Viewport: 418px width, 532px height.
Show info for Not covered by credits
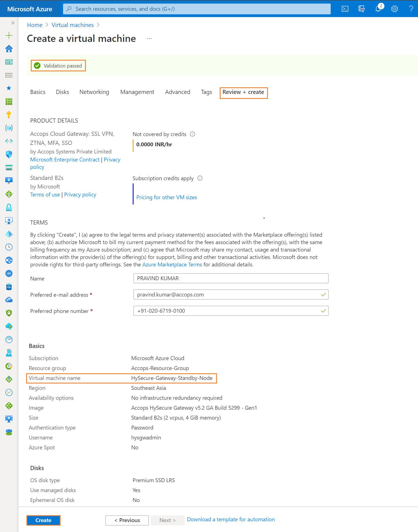[x=192, y=134]
